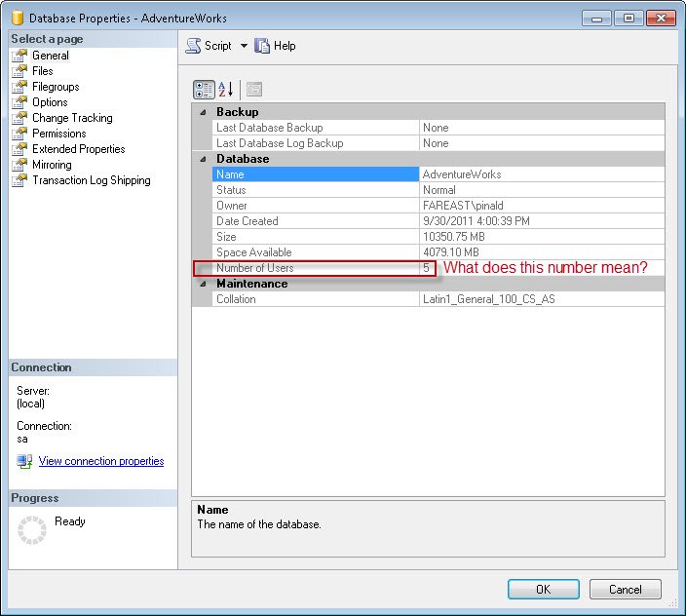Viewport: 686px width, 616px height.
Task: Click the Name description pane
Action: click(x=428, y=529)
